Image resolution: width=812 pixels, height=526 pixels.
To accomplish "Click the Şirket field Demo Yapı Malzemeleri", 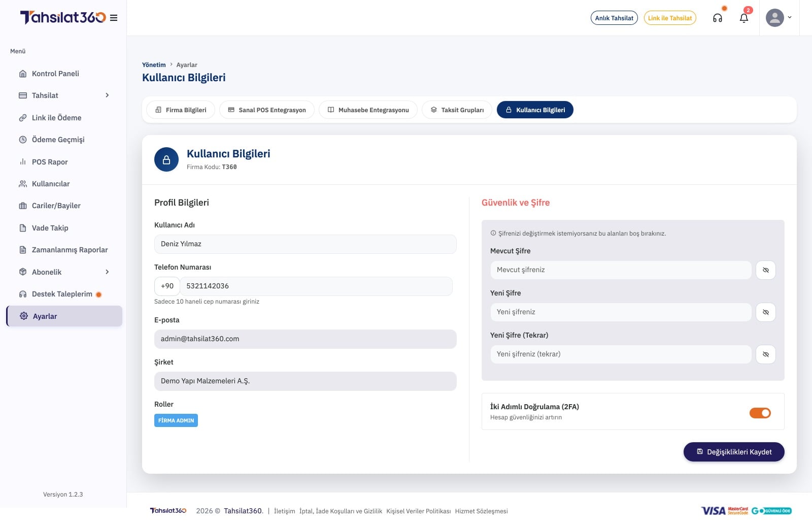I will point(306,381).
